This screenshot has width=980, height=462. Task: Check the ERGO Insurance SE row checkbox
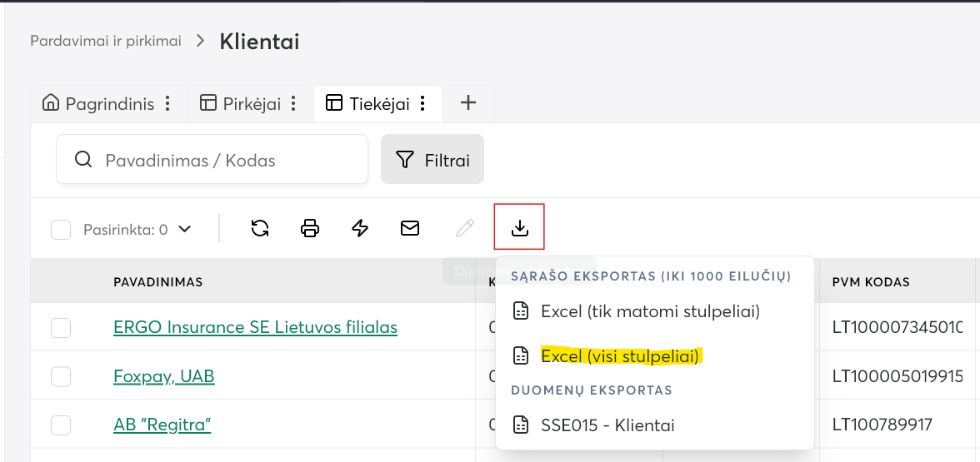[x=61, y=328]
